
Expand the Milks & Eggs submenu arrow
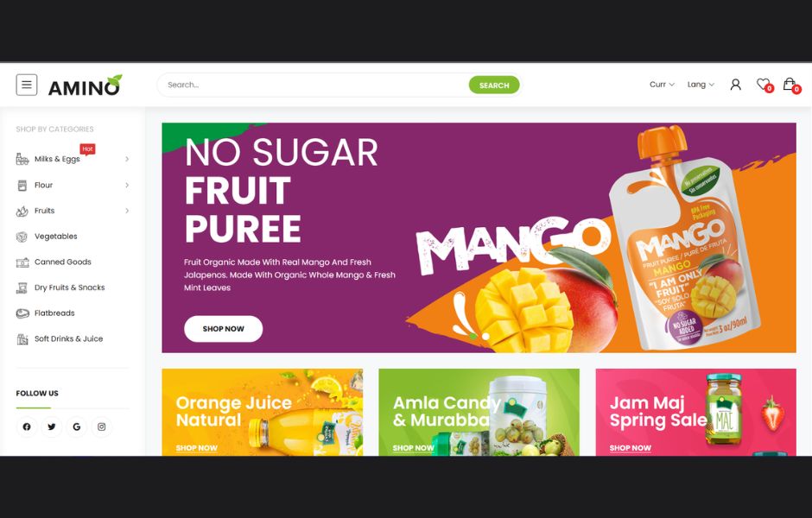coord(127,159)
